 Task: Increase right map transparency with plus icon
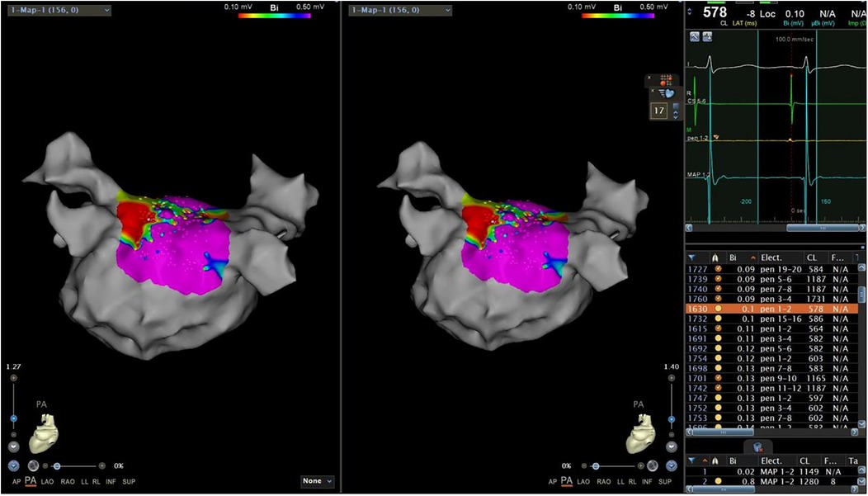click(640, 466)
